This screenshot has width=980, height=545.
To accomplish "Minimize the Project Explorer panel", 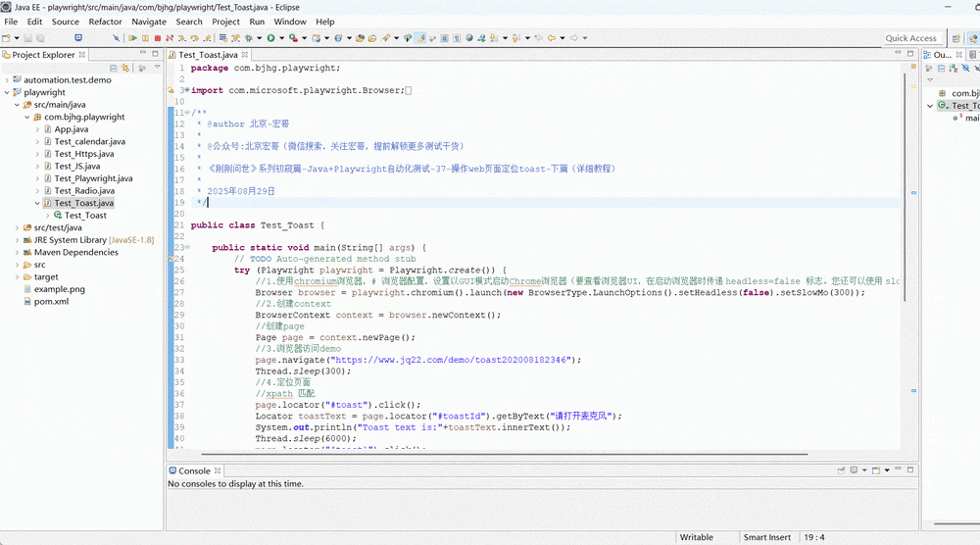I will (143, 54).
